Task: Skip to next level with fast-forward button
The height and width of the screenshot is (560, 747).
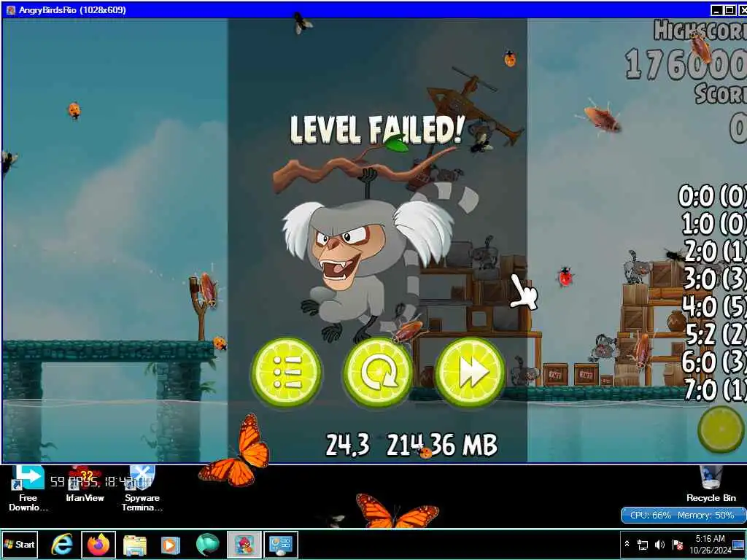Action: (470, 373)
